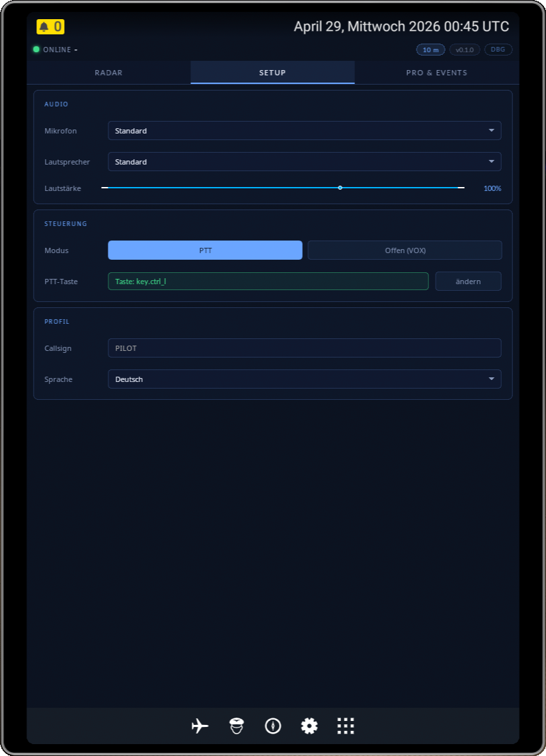546x756 pixels.
Task: Open the apps grid icon
Action: pos(346,726)
